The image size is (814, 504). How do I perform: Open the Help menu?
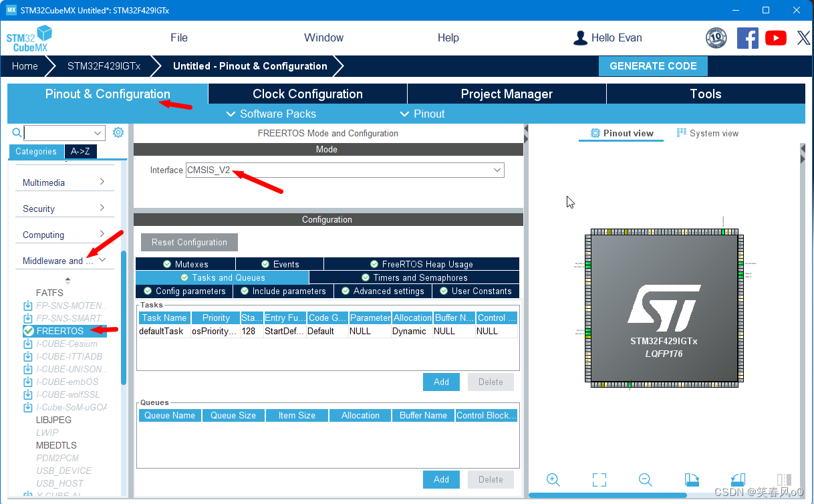pyautogui.click(x=448, y=38)
